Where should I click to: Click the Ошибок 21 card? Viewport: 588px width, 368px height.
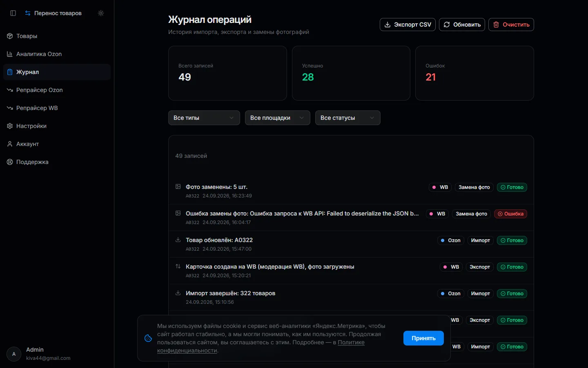[474, 73]
